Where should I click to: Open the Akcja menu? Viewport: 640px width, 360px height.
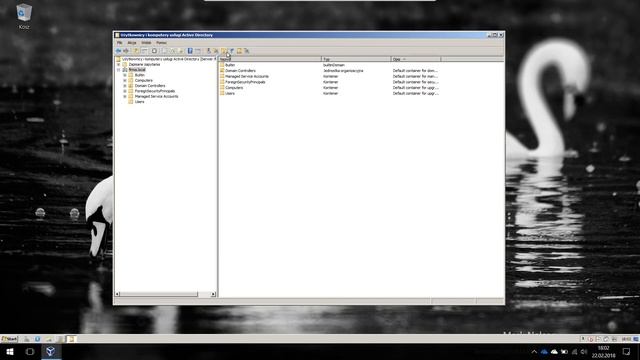[x=132, y=42]
